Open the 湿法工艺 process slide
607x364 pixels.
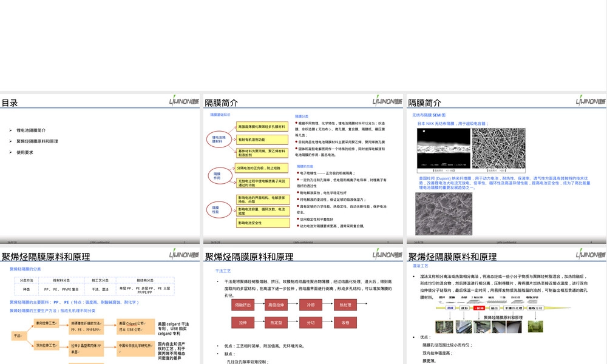(506, 306)
